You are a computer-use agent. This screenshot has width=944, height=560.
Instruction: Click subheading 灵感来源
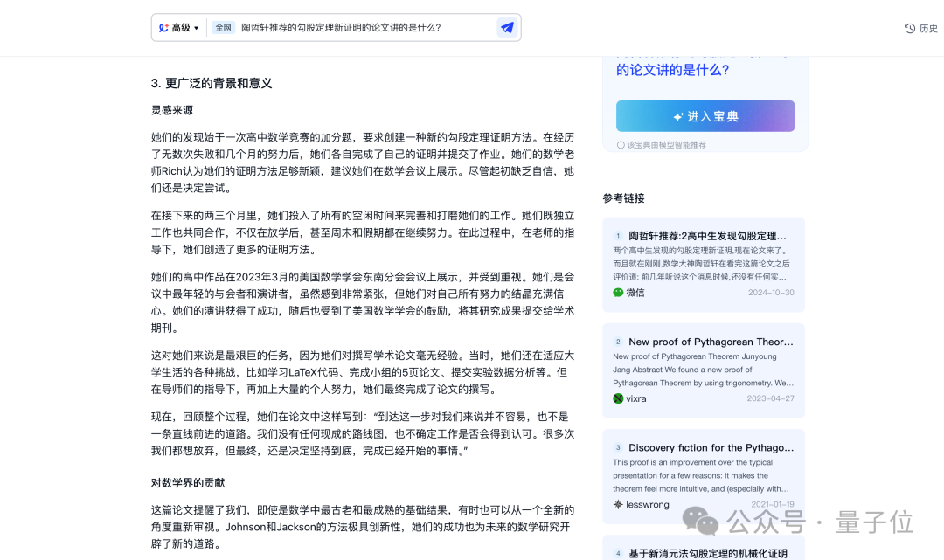[172, 110]
